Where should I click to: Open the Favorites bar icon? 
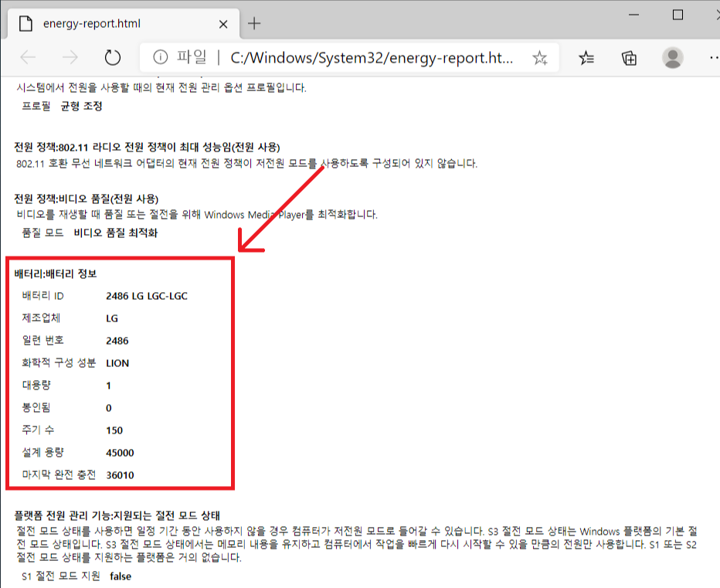click(x=586, y=57)
